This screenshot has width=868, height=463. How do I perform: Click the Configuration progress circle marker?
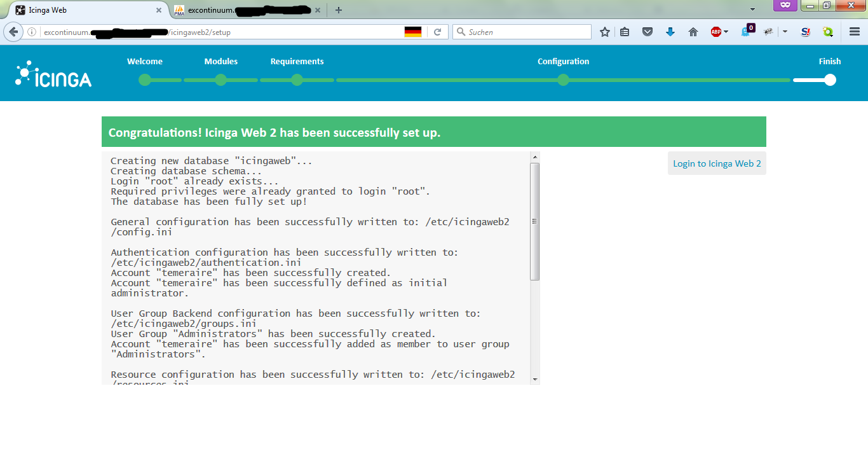(x=563, y=80)
